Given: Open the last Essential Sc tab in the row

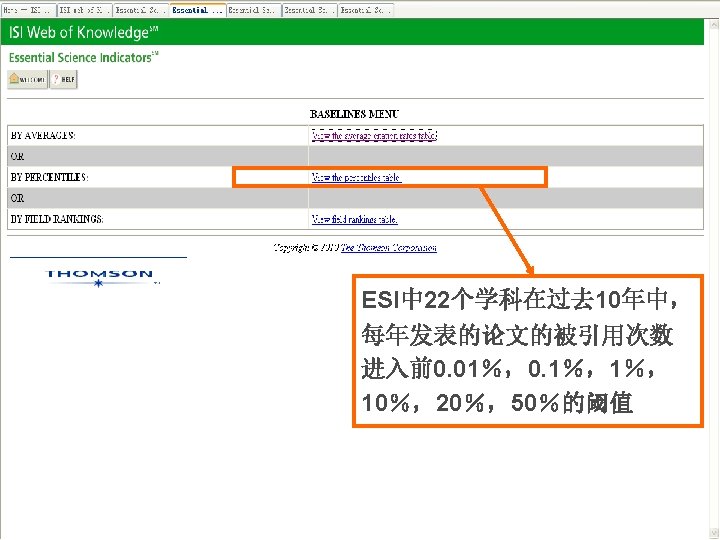Looking at the screenshot, I should (366, 10).
